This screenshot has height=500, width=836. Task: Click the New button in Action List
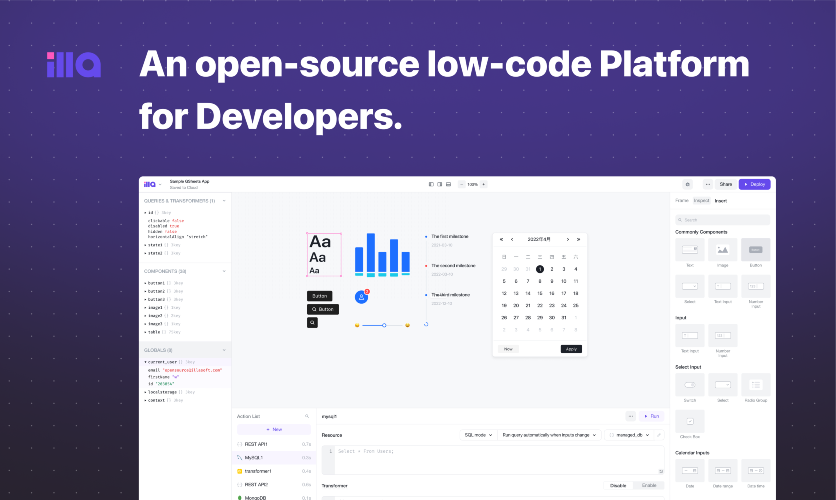pyautogui.click(x=274, y=429)
